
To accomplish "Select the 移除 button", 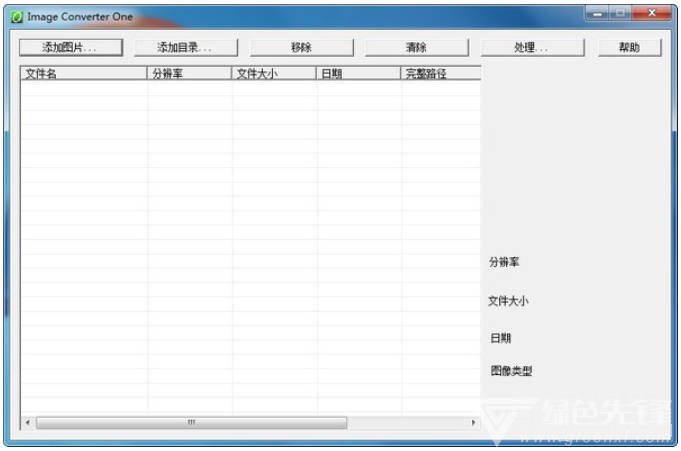I will 301,47.
